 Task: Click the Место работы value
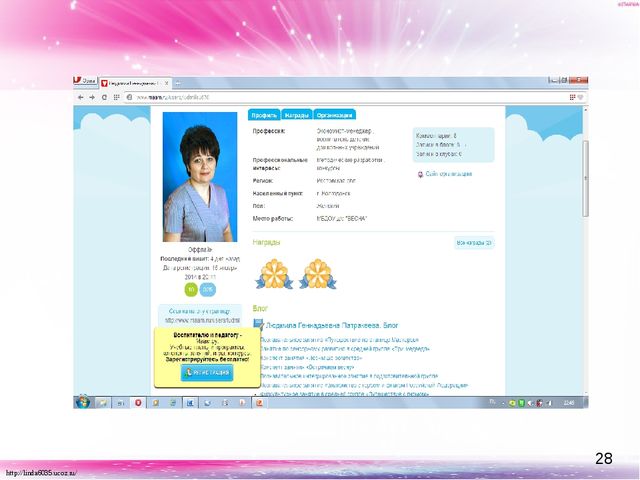342,218
